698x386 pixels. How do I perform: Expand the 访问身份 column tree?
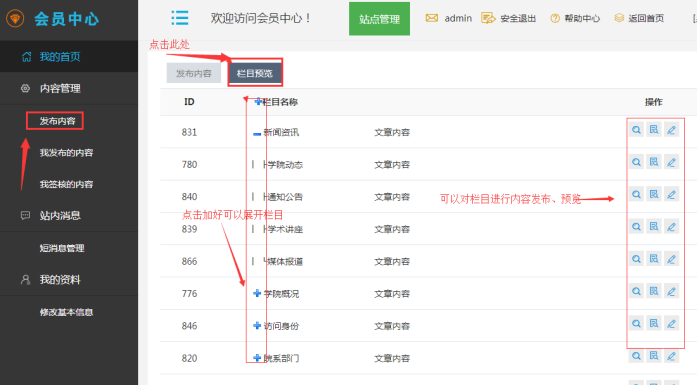257,326
